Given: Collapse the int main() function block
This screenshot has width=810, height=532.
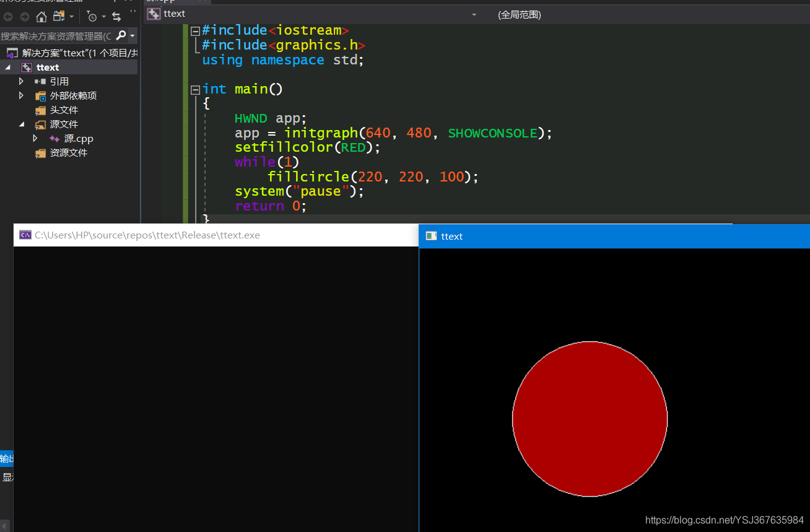Looking at the screenshot, I should 196,89.
